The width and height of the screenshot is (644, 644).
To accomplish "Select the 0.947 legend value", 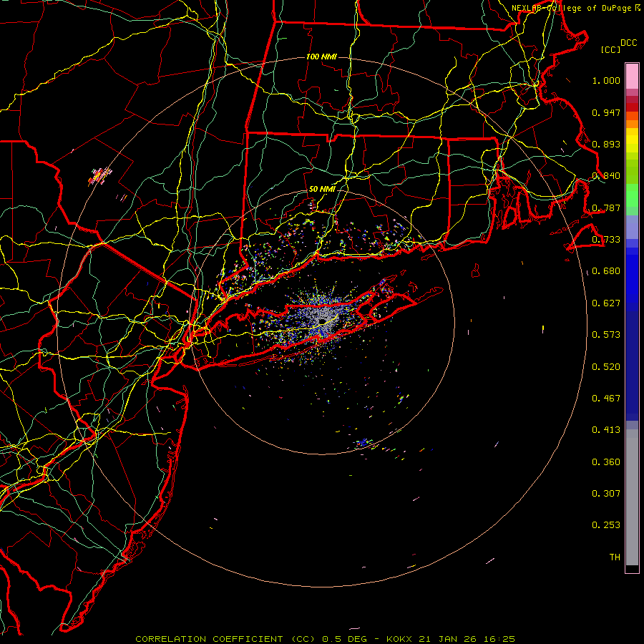I will pos(606,112).
